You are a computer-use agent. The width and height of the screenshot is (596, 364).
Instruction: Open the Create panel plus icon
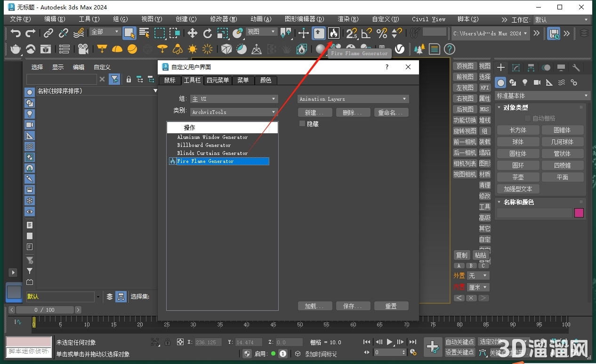[x=501, y=68]
